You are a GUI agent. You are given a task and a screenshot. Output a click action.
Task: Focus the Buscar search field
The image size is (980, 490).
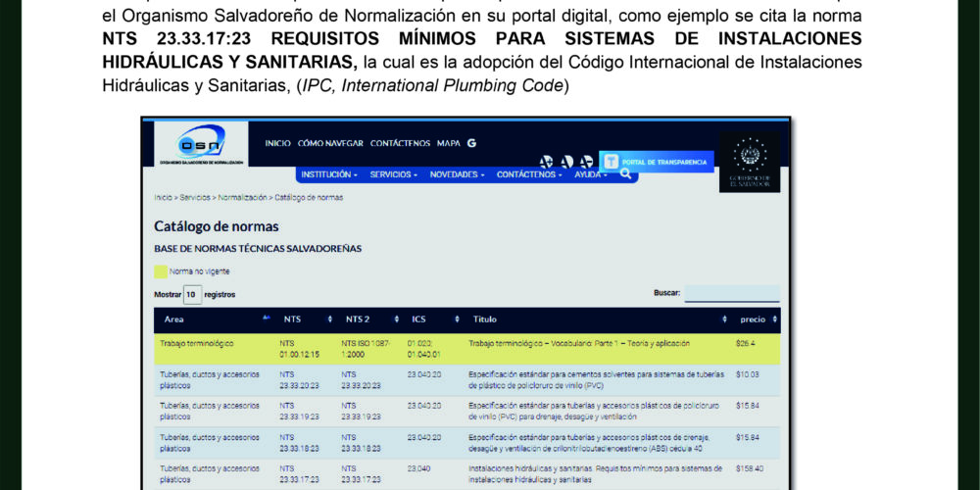point(731,293)
